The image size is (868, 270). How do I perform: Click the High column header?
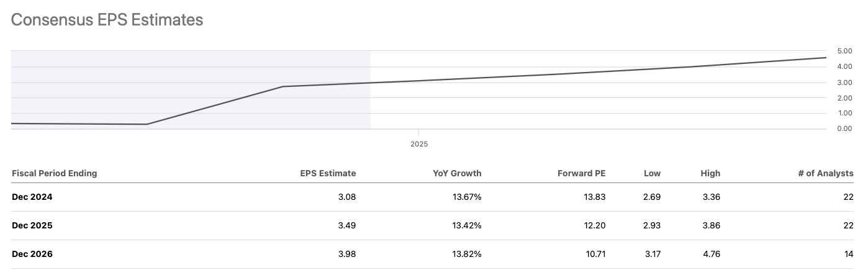pos(710,173)
